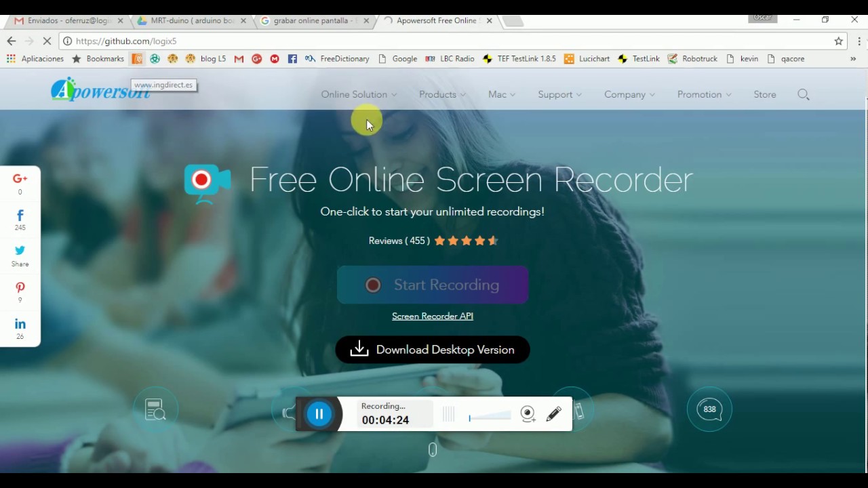
Task: Close the Enviados Gmail tab
Action: coord(121,21)
